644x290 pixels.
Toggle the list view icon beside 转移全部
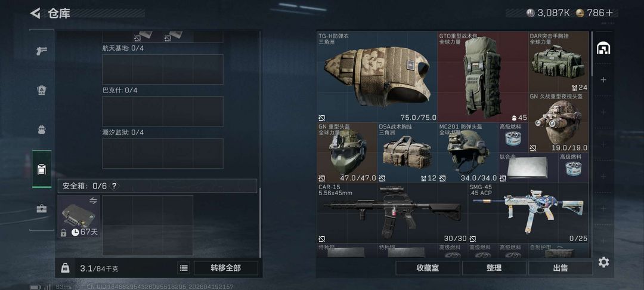coord(184,268)
